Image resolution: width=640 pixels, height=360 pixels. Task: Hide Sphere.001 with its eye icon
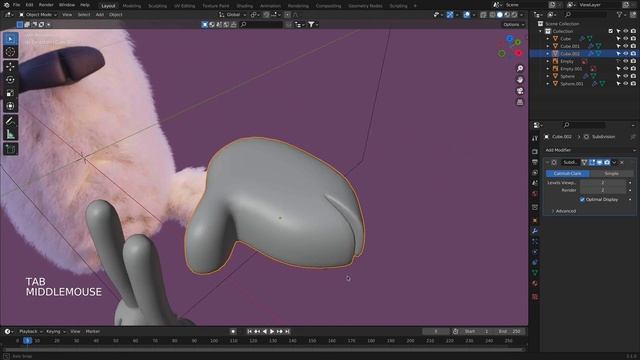tap(626, 84)
